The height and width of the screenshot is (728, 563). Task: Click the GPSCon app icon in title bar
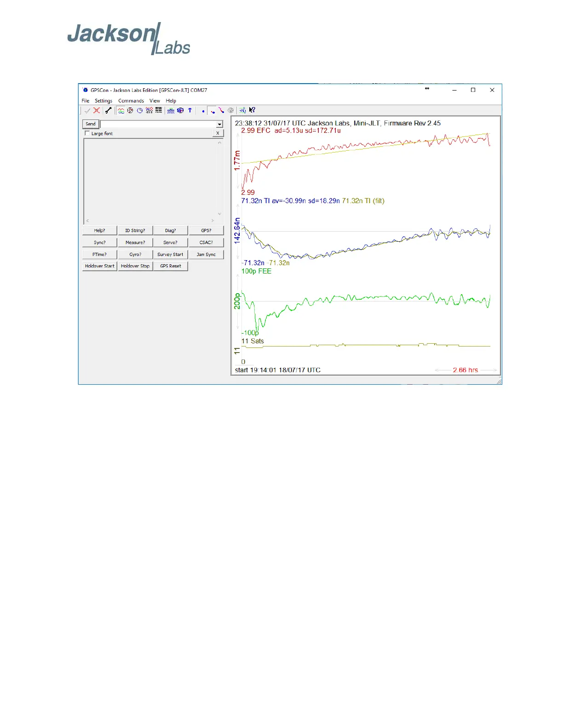coord(85,90)
